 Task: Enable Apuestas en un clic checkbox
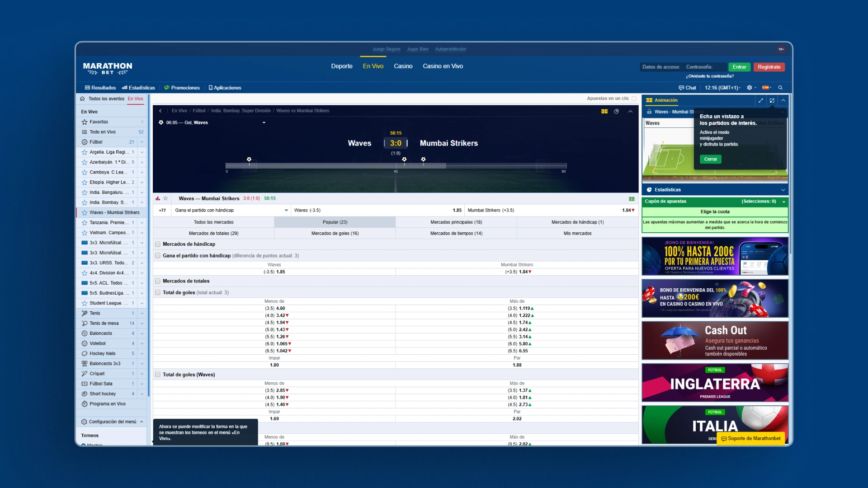634,99
